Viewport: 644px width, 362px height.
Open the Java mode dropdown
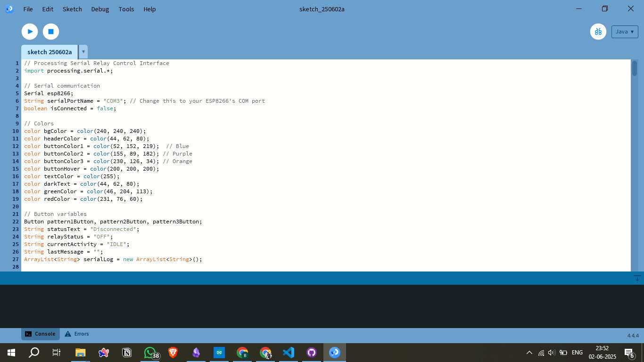pyautogui.click(x=625, y=32)
